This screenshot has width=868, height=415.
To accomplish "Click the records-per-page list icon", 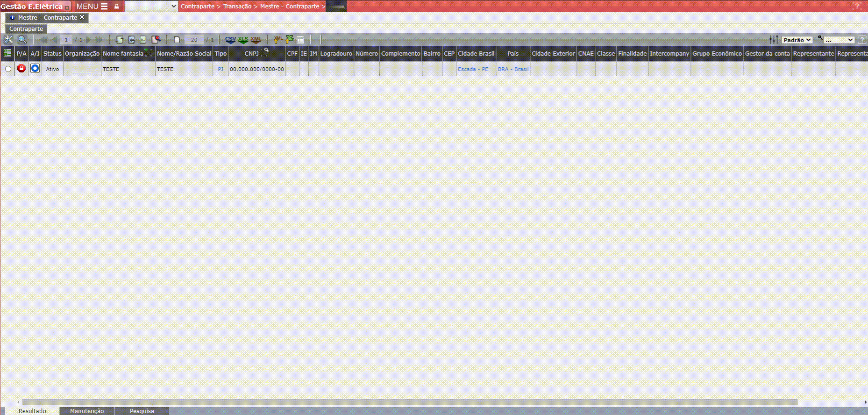I will click(x=177, y=40).
